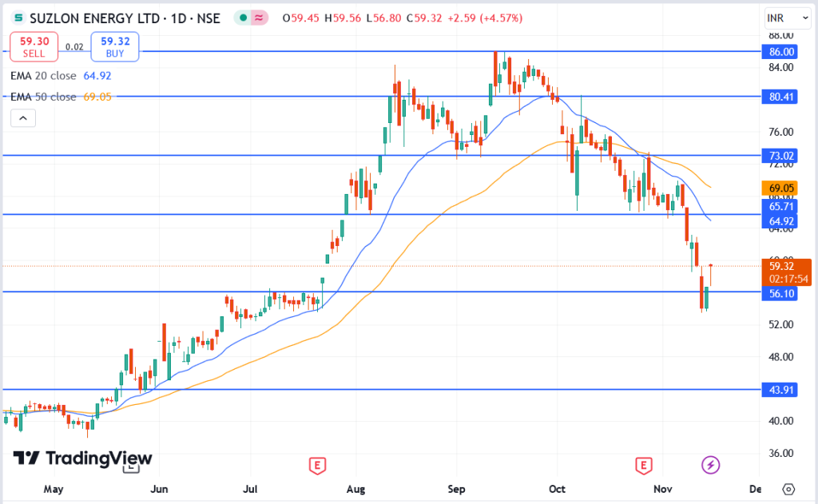This screenshot has width=818, height=504.
Task: Click the 59.30 SELL button
Action: click(x=34, y=46)
